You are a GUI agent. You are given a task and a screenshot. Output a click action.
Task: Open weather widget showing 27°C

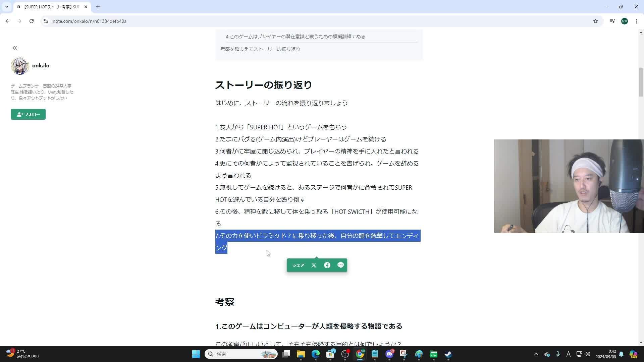point(23,354)
